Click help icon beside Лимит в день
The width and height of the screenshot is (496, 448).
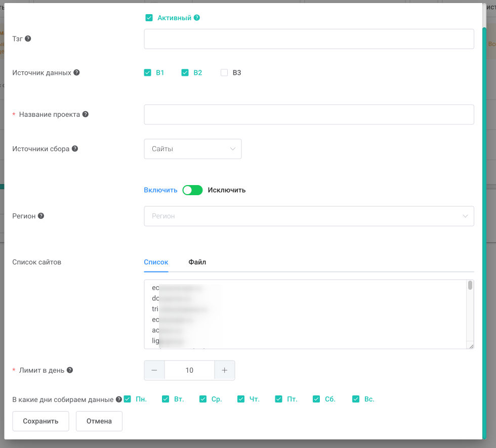pyautogui.click(x=70, y=370)
